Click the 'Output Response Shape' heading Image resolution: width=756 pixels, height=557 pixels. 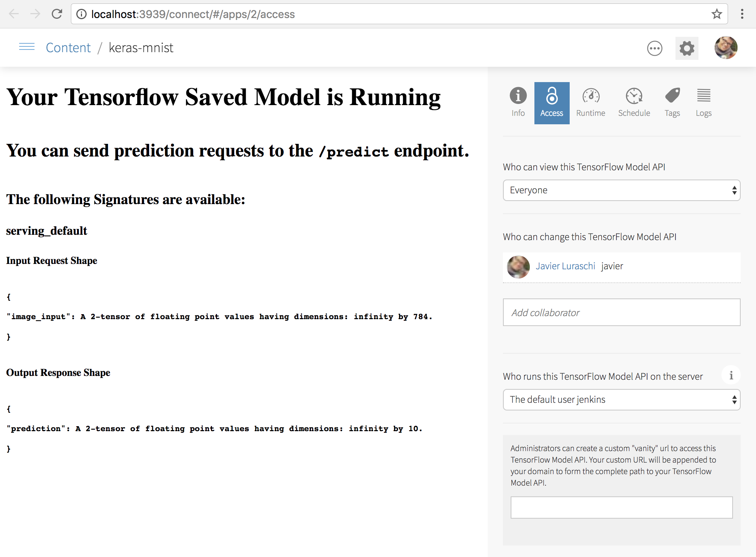pyautogui.click(x=58, y=372)
